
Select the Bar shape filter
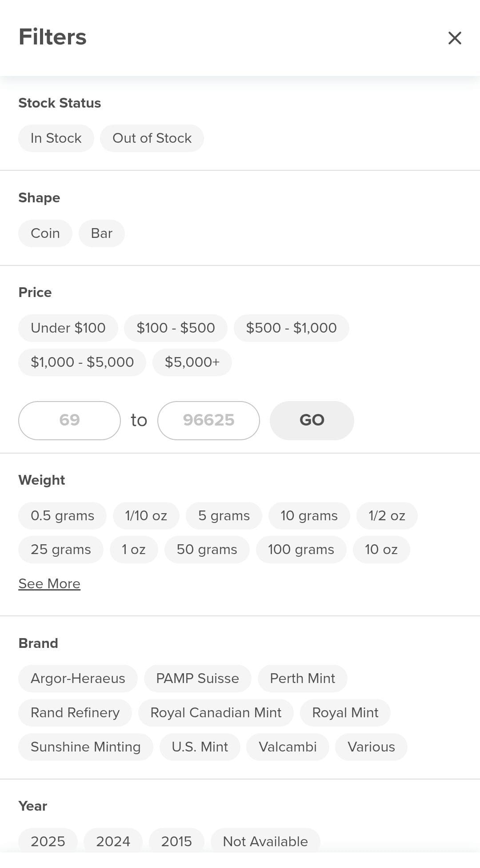101,233
